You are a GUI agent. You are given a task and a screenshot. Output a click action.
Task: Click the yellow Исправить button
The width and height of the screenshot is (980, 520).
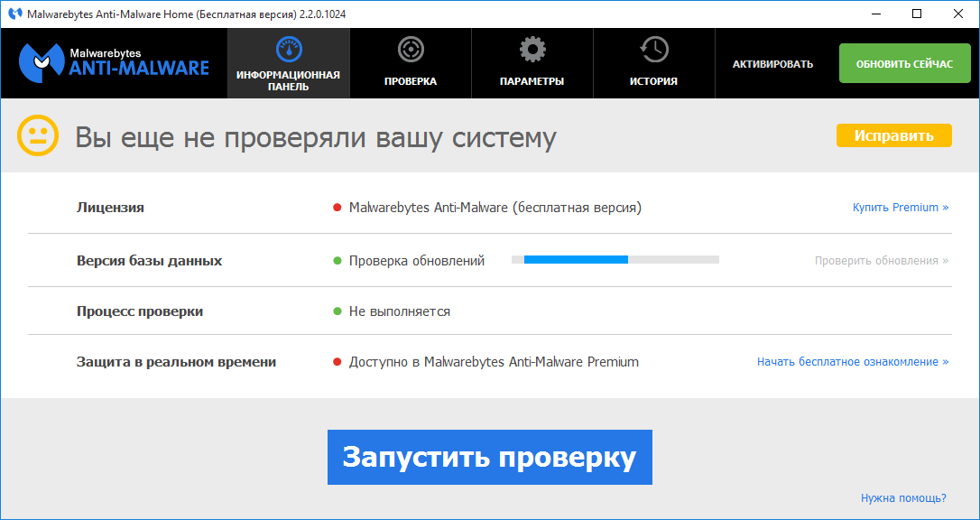[893, 135]
